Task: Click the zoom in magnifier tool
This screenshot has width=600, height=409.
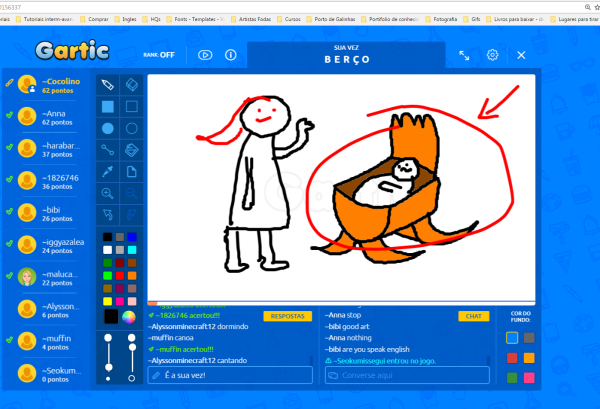Action: [108, 192]
